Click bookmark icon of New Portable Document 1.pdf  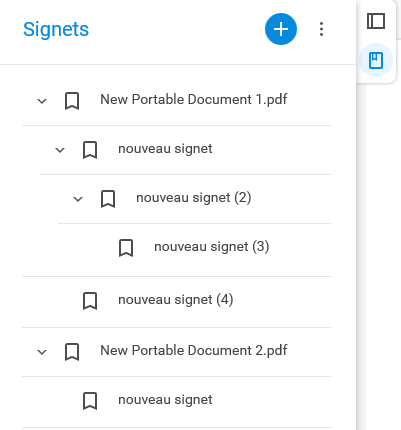coord(72,101)
